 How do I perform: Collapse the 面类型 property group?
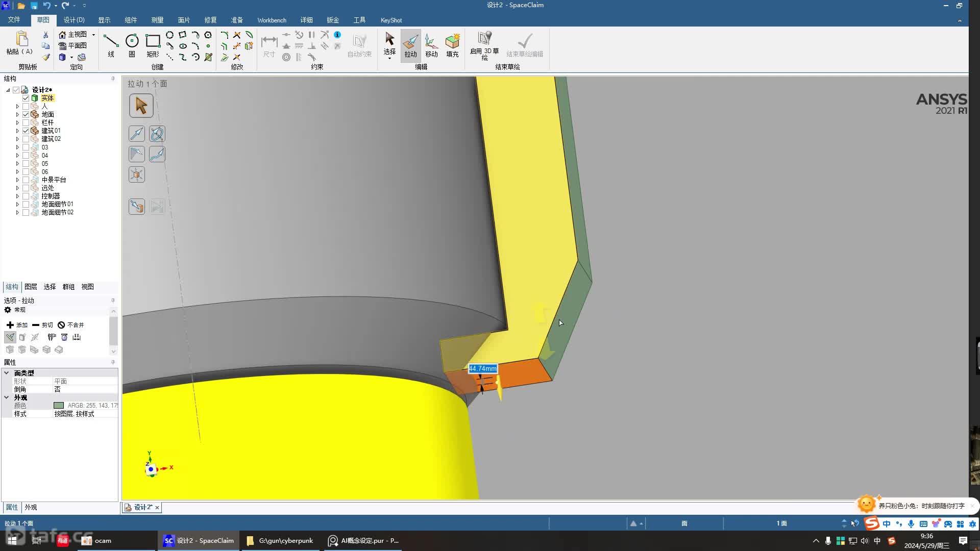(7, 373)
